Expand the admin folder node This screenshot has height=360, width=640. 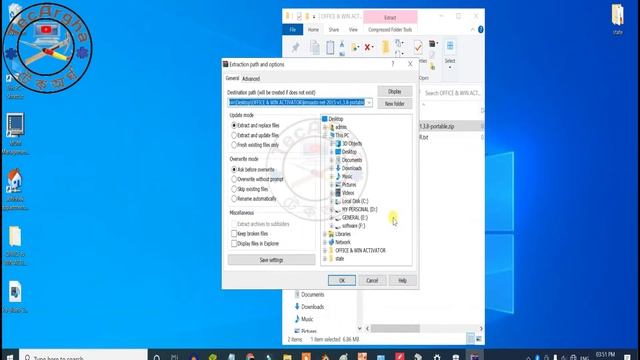[x=325, y=127]
